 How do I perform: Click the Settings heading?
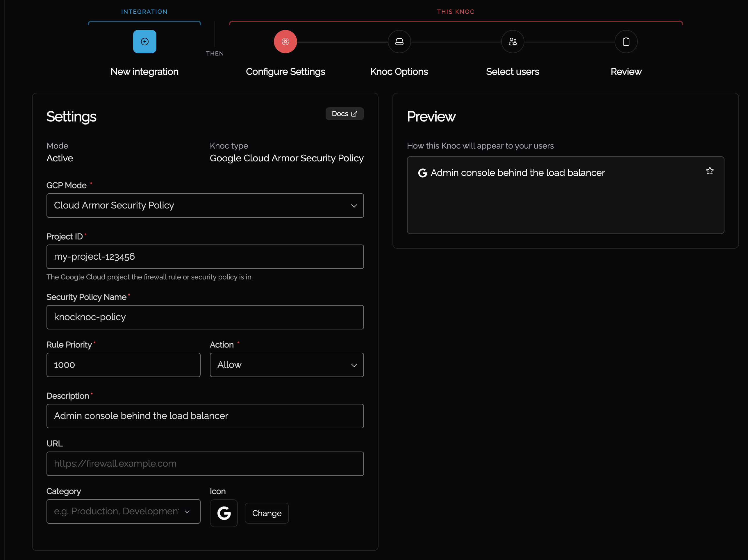71,117
